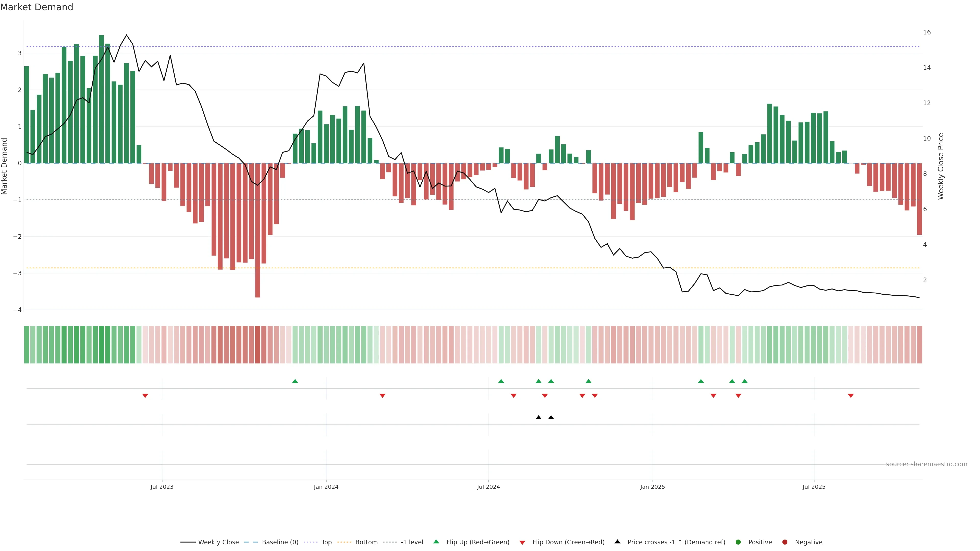This screenshot has width=980, height=551.
Task: Click the Jan 2025 x-axis label
Action: coord(653,487)
